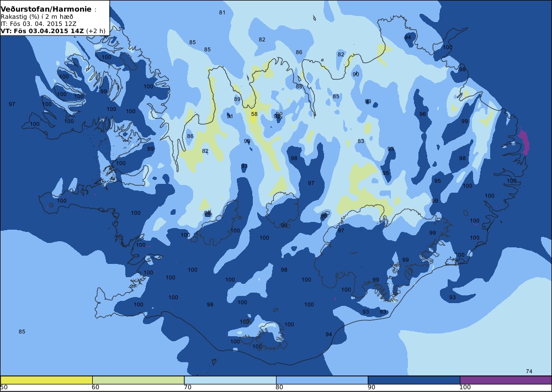Click the yellow 50–60 legend swatch
This screenshot has height=392, width=552.
pyautogui.click(x=46, y=380)
